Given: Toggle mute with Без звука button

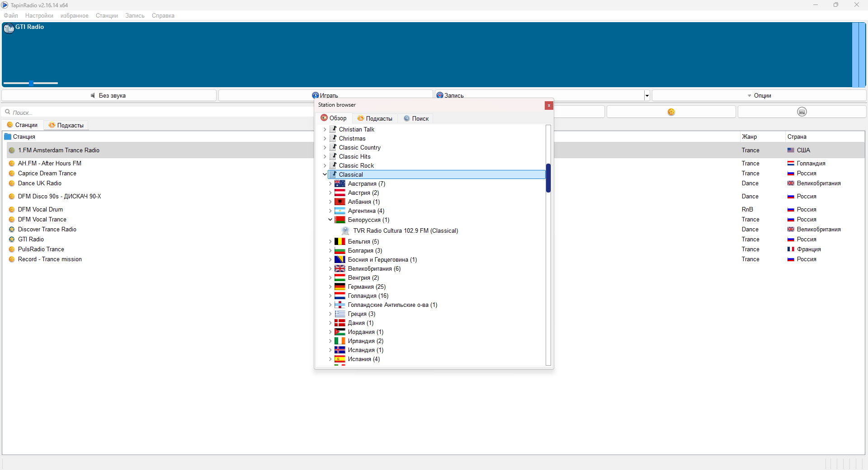Looking at the screenshot, I should pos(109,95).
